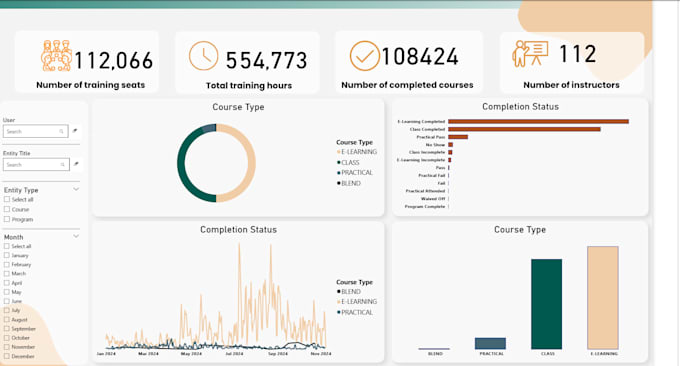This screenshot has width=680, height=366.
Task: Check the Course entity type box
Action: coord(7,209)
